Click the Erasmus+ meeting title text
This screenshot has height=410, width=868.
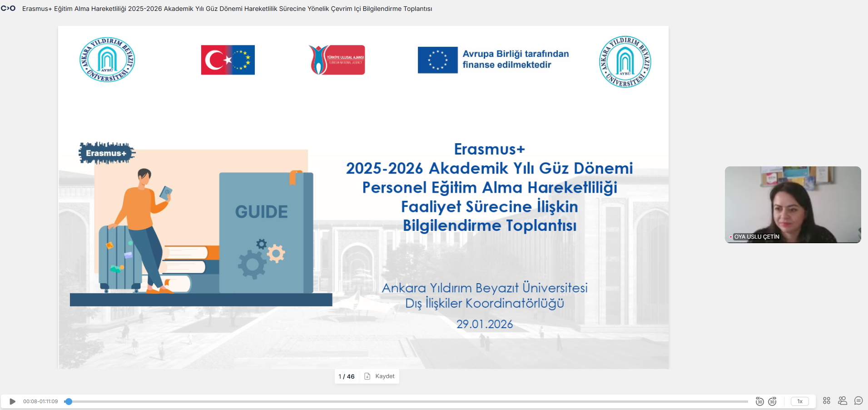pos(227,8)
